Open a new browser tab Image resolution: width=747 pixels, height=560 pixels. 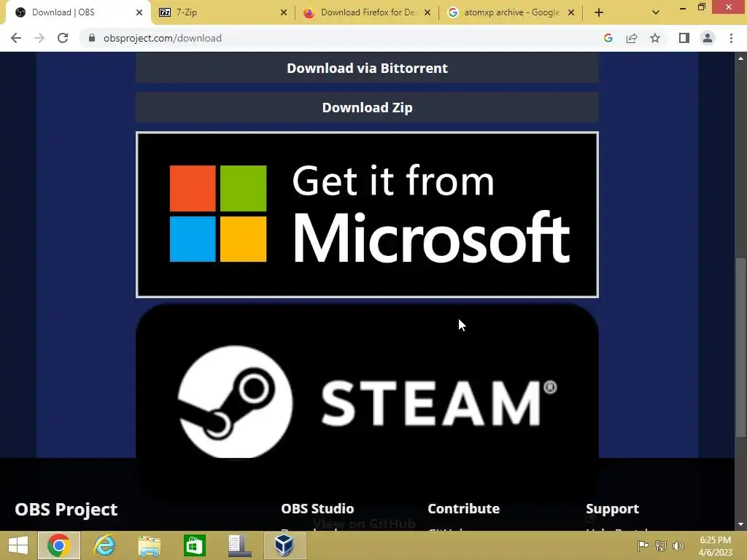pos(599,12)
